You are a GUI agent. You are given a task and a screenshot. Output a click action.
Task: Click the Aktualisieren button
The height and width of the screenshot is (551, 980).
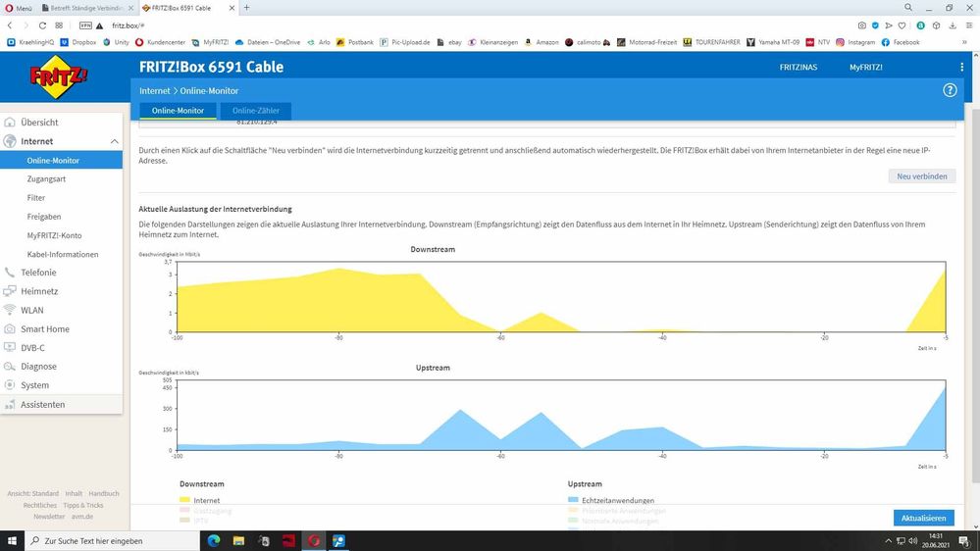pyautogui.click(x=924, y=518)
